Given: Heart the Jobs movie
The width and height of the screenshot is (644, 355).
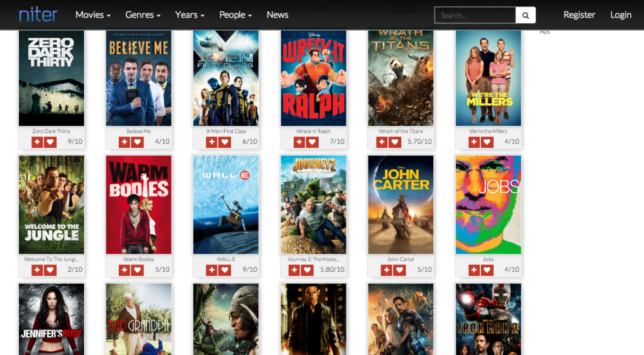Looking at the screenshot, I should tap(487, 271).
